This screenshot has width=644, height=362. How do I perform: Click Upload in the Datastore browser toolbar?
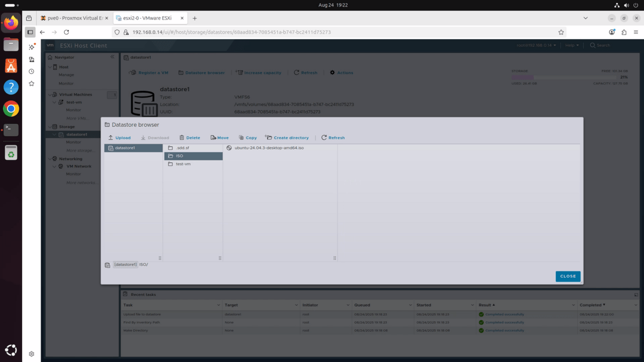coord(119,138)
